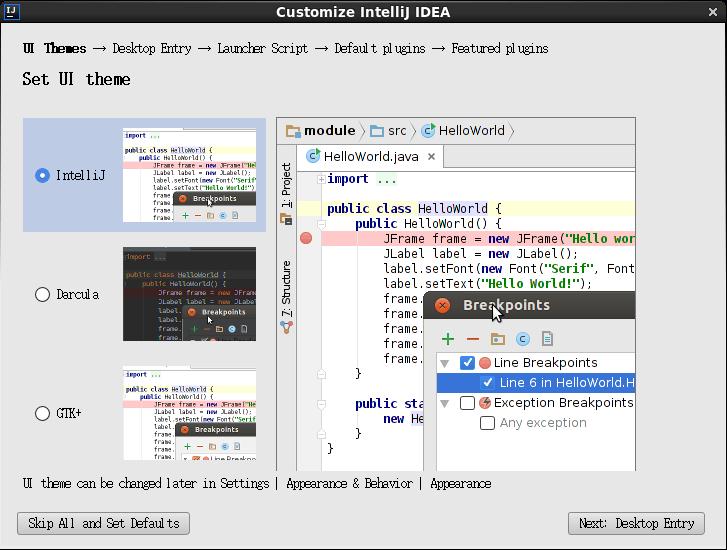Click Skip All and Set Defaults button

pos(103,524)
